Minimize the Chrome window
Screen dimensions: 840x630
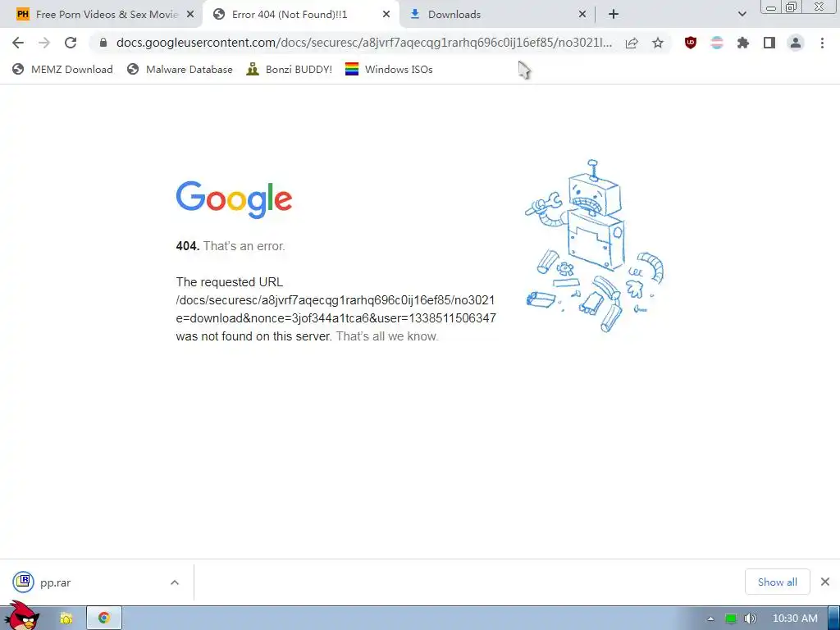(771, 7)
